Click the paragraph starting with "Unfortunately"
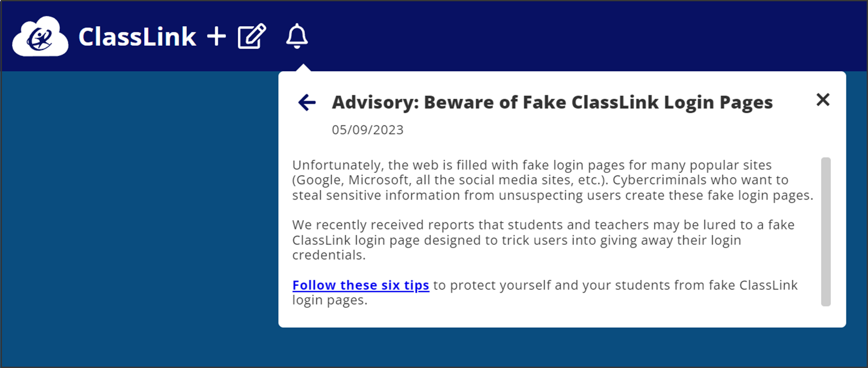The height and width of the screenshot is (368, 868). (x=552, y=180)
